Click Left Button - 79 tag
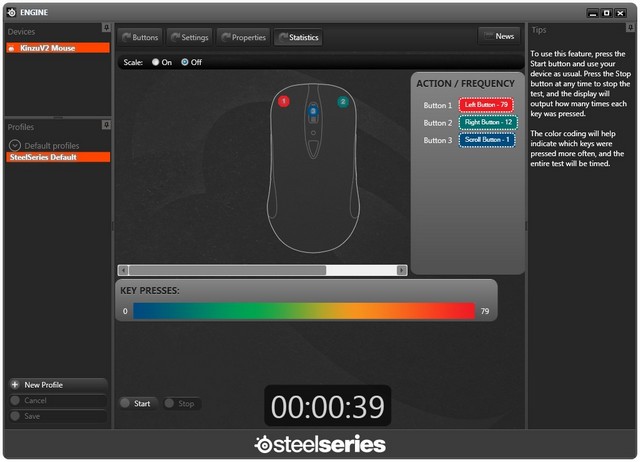 (x=486, y=105)
